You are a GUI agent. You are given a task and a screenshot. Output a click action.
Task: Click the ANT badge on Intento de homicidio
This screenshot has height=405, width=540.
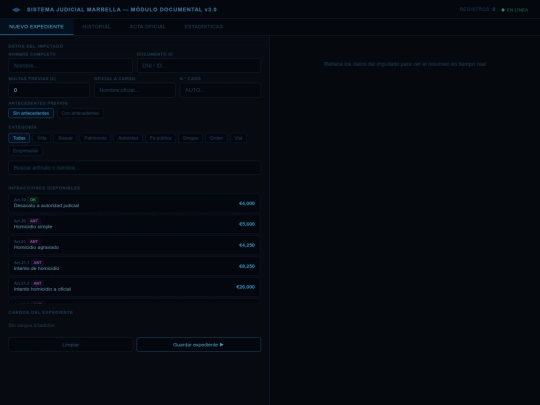click(x=38, y=263)
